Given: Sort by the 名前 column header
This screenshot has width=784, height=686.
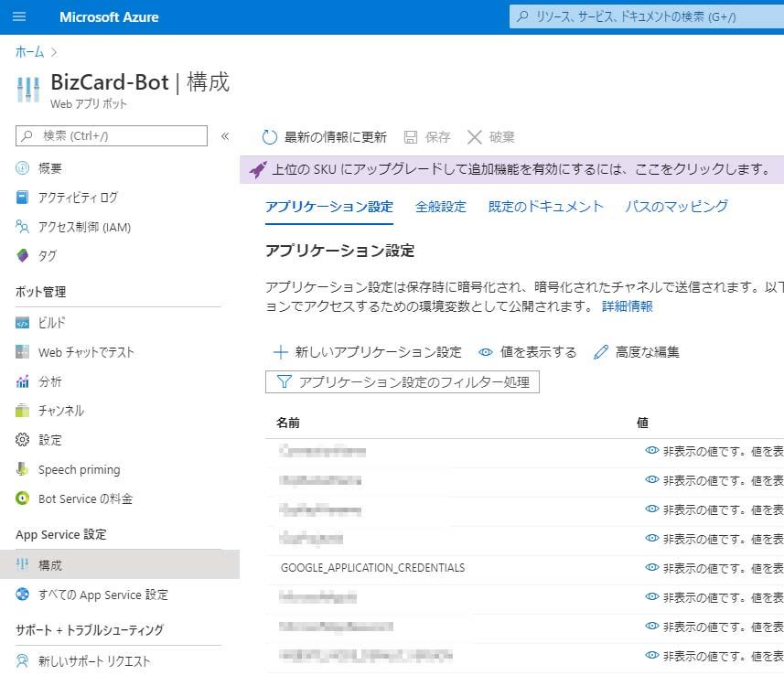Looking at the screenshot, I should point(288,423).
